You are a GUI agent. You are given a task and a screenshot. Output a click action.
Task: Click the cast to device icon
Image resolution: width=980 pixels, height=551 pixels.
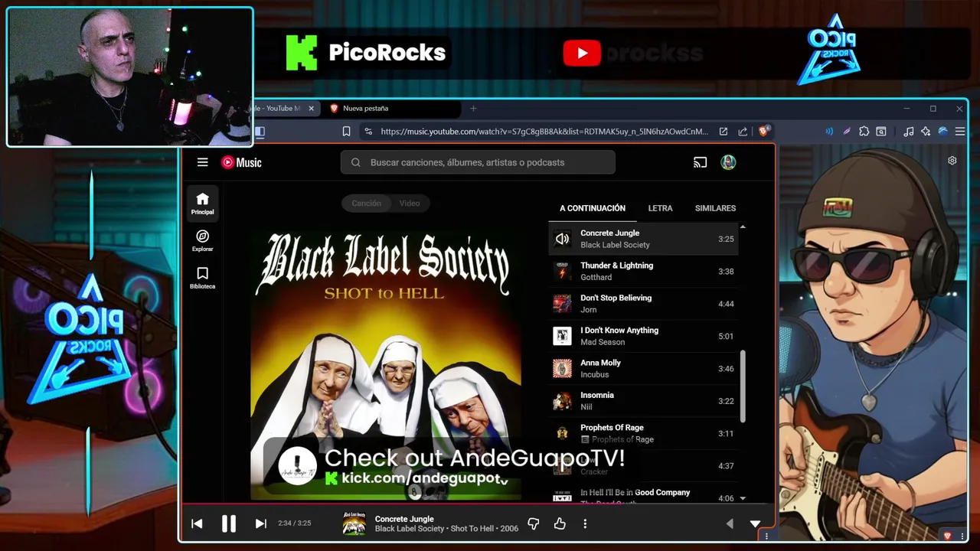click(700, 162)
